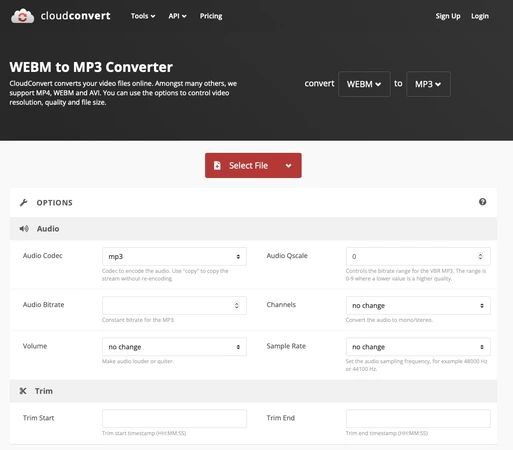Image resolution: width=513 pixels, height=450 pixels.
Task: Open the Sample Rate dropdown
Action: [x=418, y=347]
